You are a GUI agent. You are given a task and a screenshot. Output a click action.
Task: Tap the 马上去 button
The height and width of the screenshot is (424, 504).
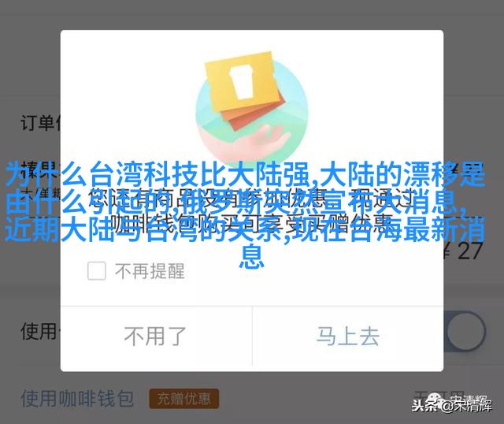click(348, 337)
